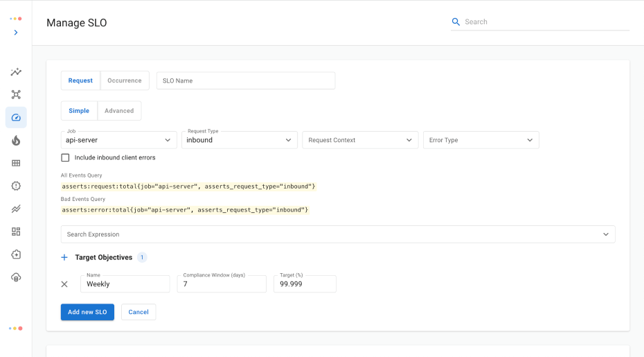Click the Cancel button

tap(138, 312)
